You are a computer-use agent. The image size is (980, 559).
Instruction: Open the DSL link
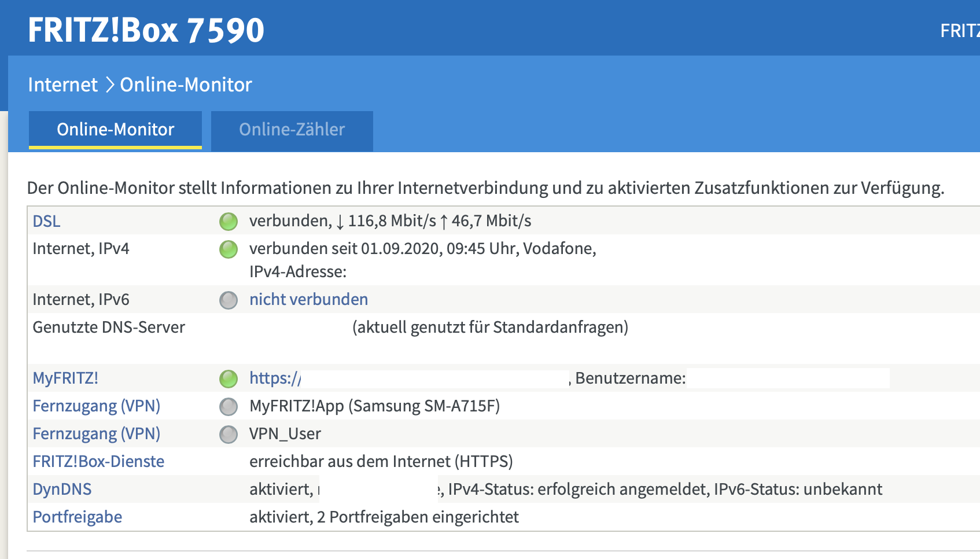click(x=46, y=221)
